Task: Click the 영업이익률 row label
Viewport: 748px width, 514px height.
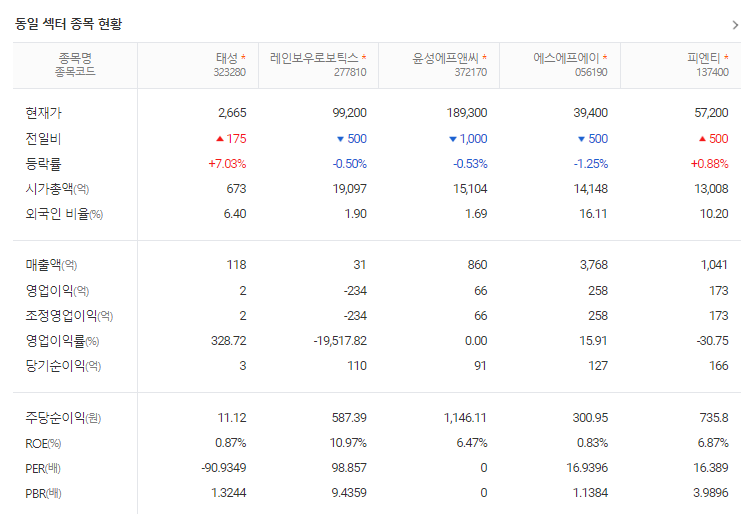Action: (62, 341)
